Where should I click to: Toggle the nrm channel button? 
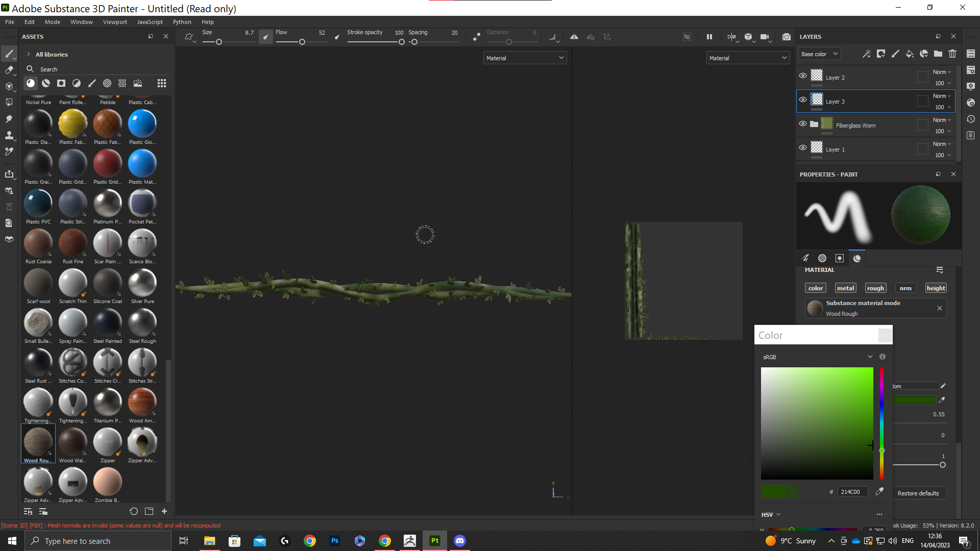[x=905, y=288]
